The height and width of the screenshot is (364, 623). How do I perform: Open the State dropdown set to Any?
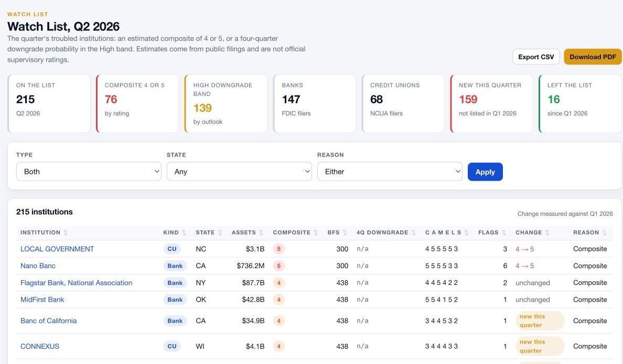pos(239,171)
